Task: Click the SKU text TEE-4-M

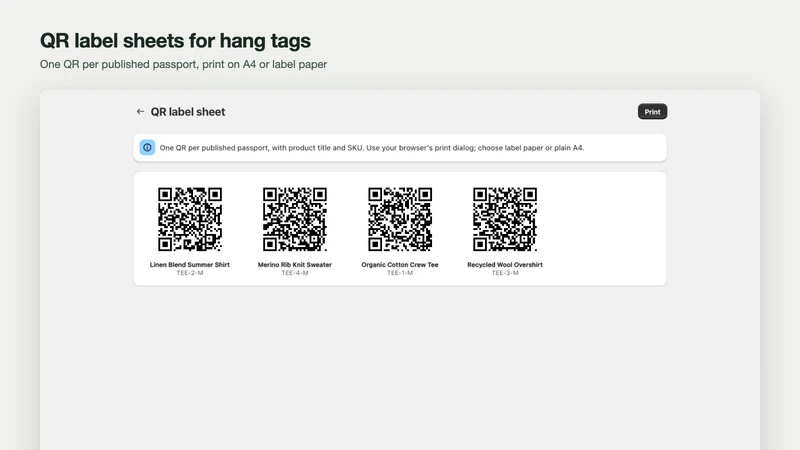Action: (295, 273)
